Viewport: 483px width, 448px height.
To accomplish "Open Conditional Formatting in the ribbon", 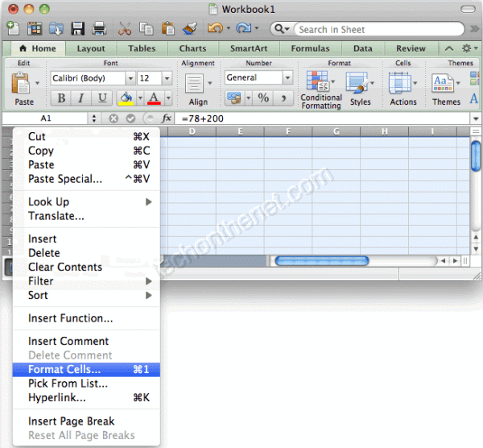I will (x=320, y=89).
